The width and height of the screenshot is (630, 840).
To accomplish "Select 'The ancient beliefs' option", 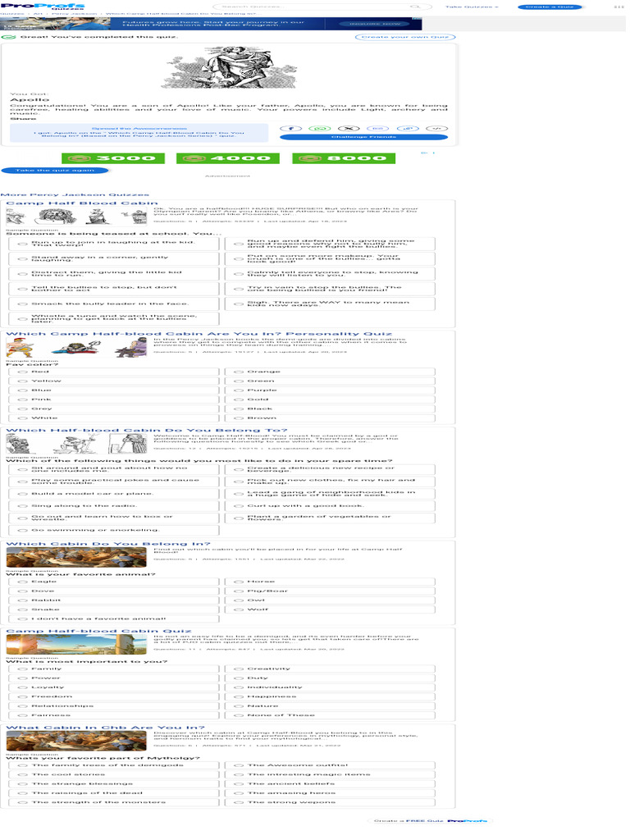I will pyautogui.click(x=330, y=783).
